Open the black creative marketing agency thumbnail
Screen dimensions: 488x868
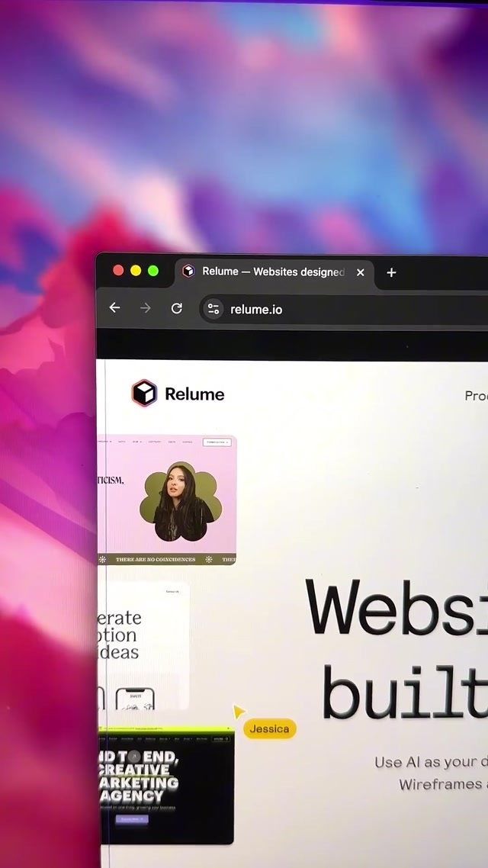click(166, 786)
